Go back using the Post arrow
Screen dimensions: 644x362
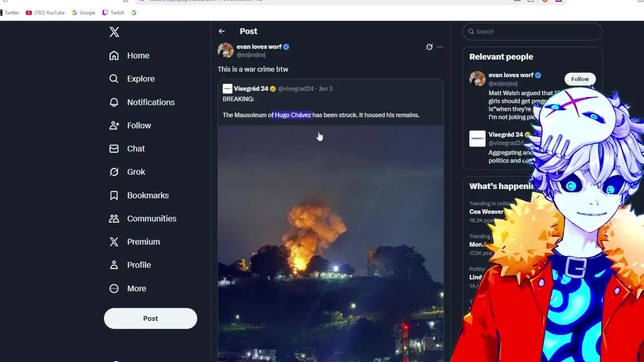coord(221,31)
